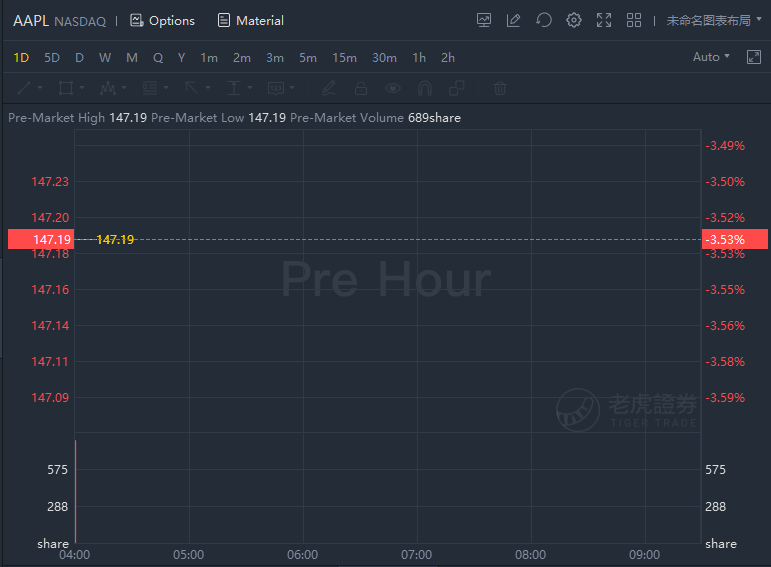
Task: Select the wave pattern drawing tool
Action: click(x=108, y=88)
